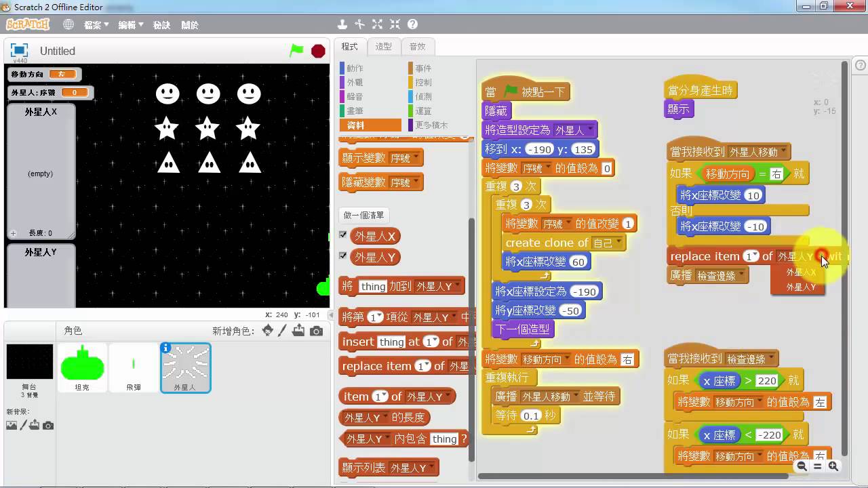Zoom out the scripts area
Viewport: 868px width, 488px height.
[x=802, y=466]
